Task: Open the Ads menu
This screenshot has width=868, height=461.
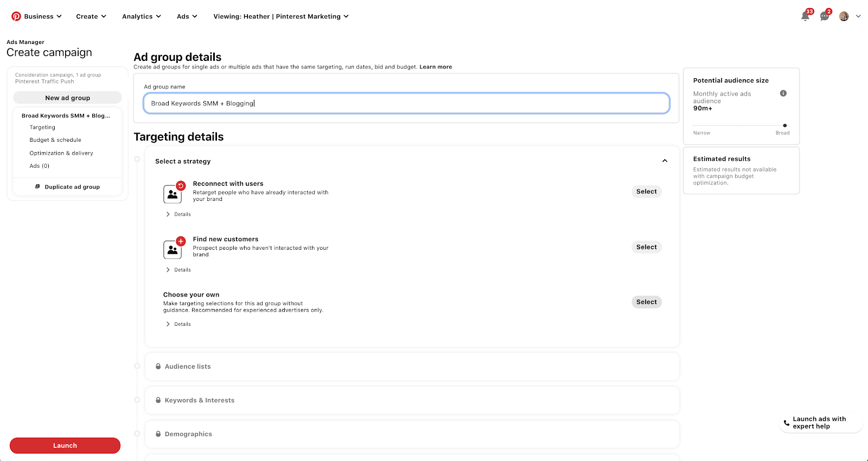Action: click(187, 16)
